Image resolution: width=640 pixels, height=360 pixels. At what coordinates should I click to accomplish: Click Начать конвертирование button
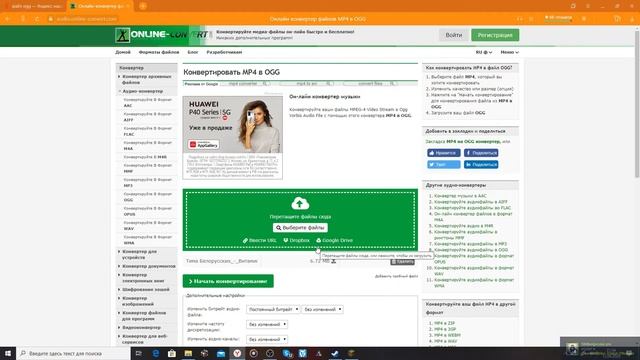click(228, 281)
